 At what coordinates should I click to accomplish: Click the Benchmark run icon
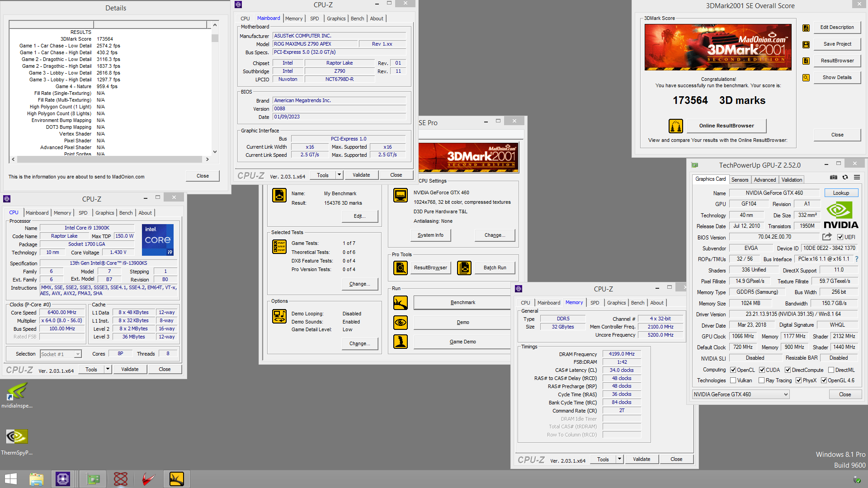[x=401, y=303]
